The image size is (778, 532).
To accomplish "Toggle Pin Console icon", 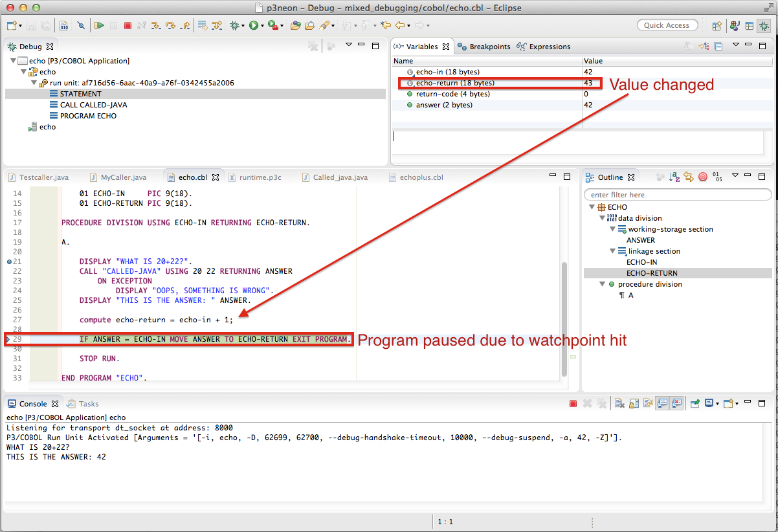I will point(695,403).
